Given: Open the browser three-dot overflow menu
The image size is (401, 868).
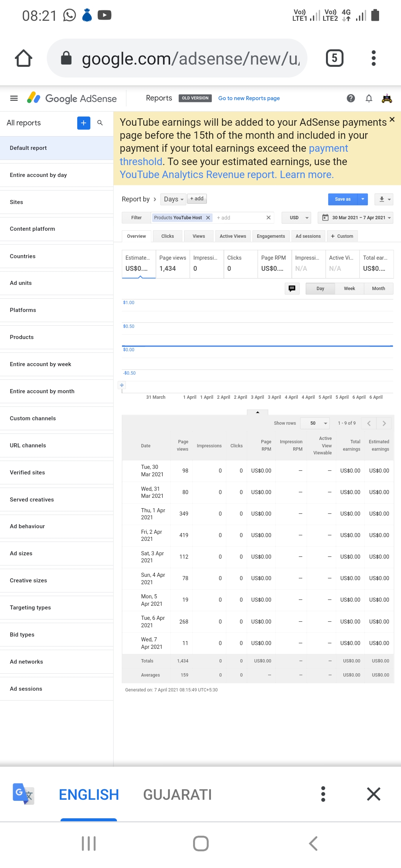Looking at the screenshot, I should [x=374, y=58].
